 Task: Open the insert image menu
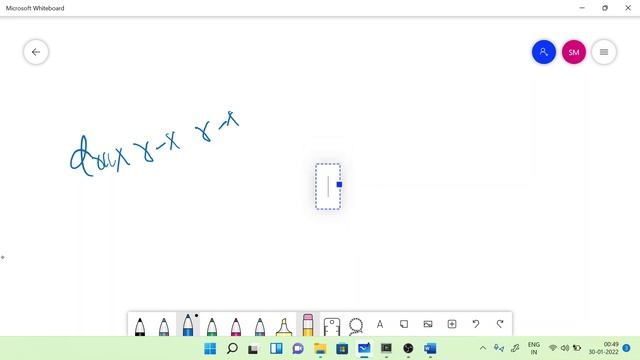[428, 324]
